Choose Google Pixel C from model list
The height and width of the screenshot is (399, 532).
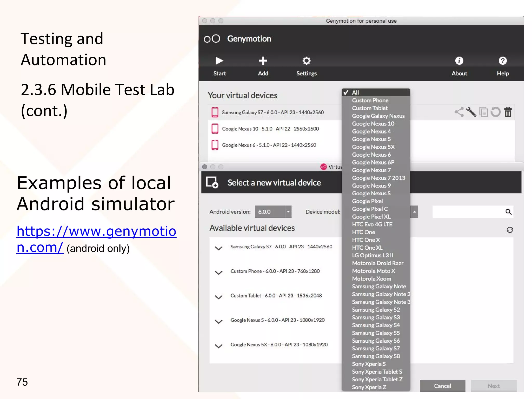coord(376,209)
